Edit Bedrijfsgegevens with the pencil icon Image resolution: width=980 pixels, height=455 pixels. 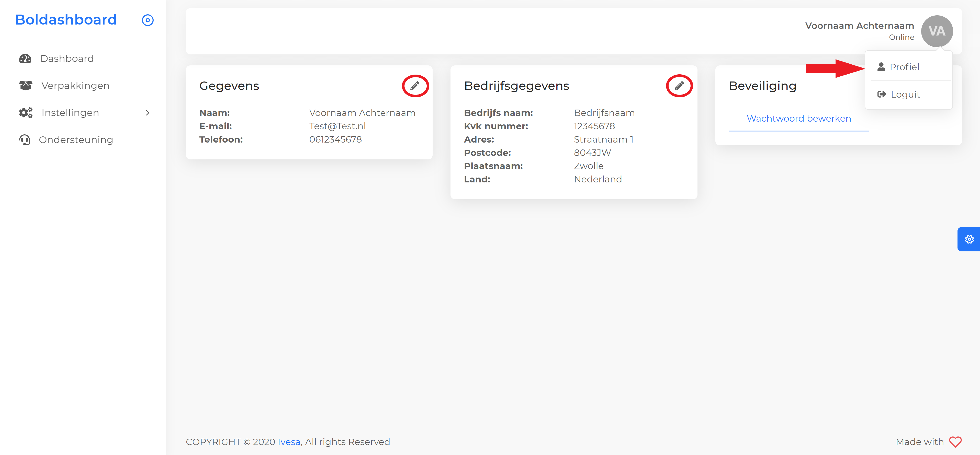(679, 86)
